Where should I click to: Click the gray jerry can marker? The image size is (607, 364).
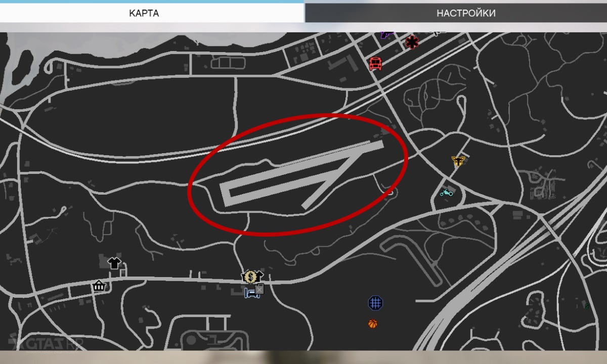(259, 289)
